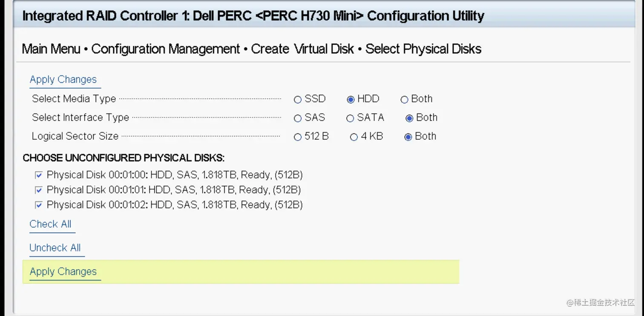Go to Main Menu breadcrumb

point(51,49)
